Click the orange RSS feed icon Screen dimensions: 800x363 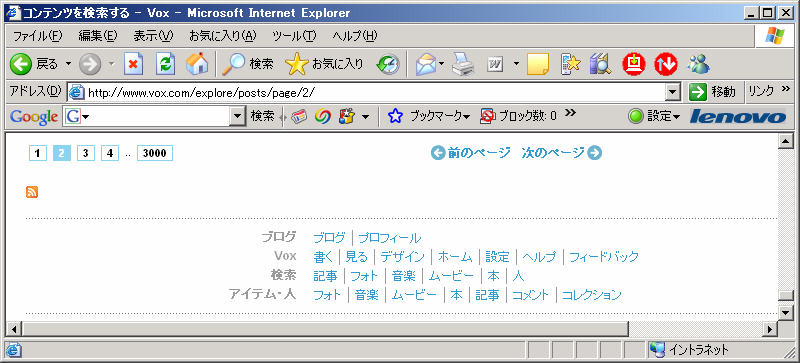tap(32, 192)
